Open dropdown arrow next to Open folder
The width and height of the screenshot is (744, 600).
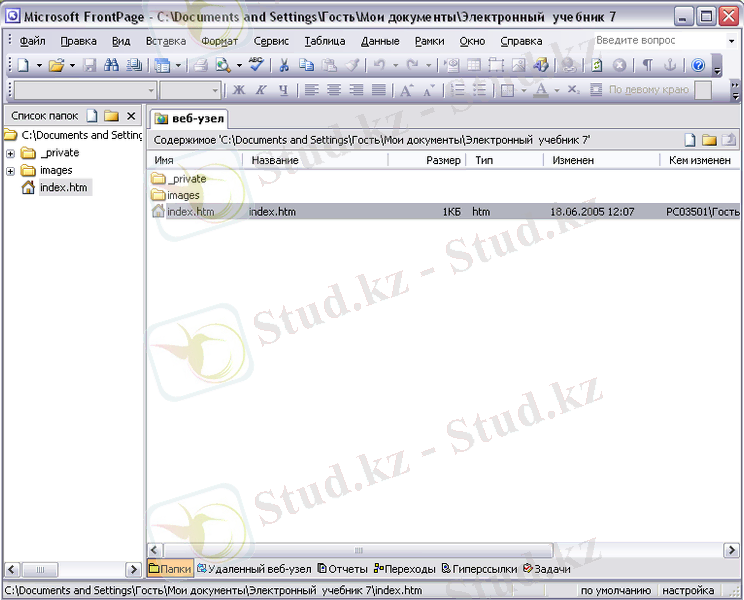tap(72, 65)
